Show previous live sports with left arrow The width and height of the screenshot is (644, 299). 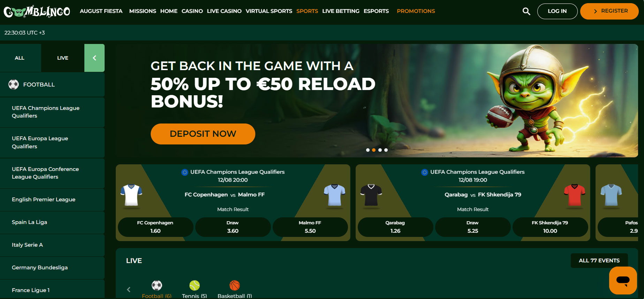click(129, 290)
